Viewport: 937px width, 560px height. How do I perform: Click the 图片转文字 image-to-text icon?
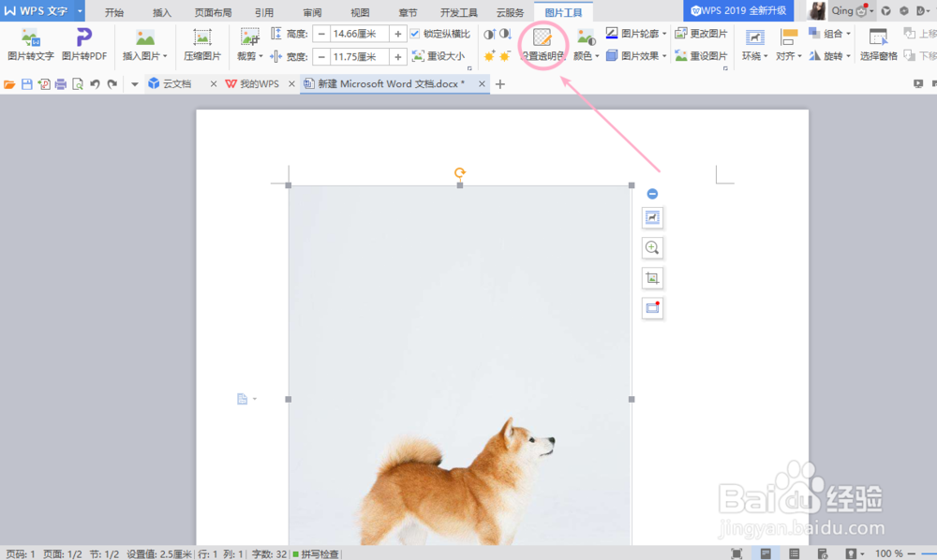pos(31,38)
